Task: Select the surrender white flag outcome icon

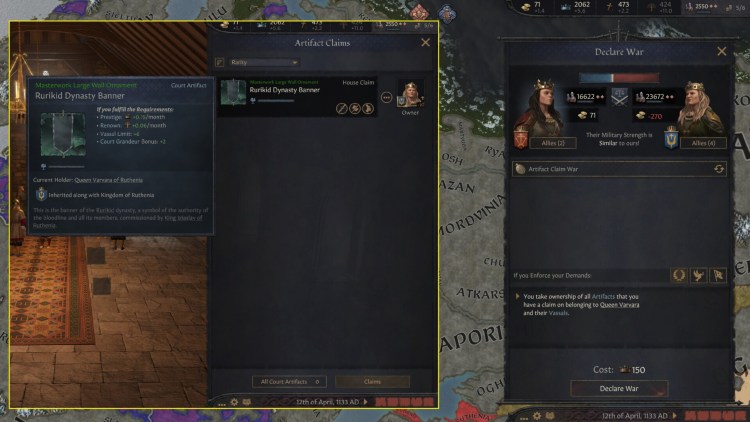Action: tap(718, 275)
